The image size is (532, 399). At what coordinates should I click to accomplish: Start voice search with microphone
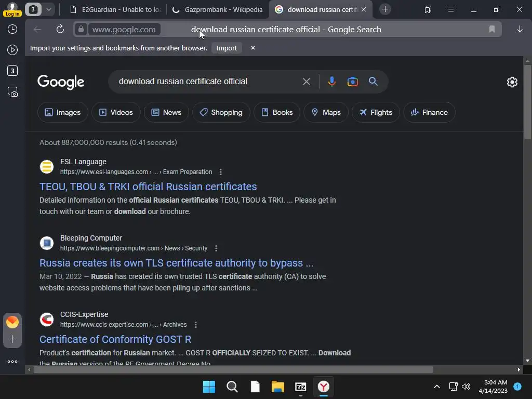tap(332, 82)
